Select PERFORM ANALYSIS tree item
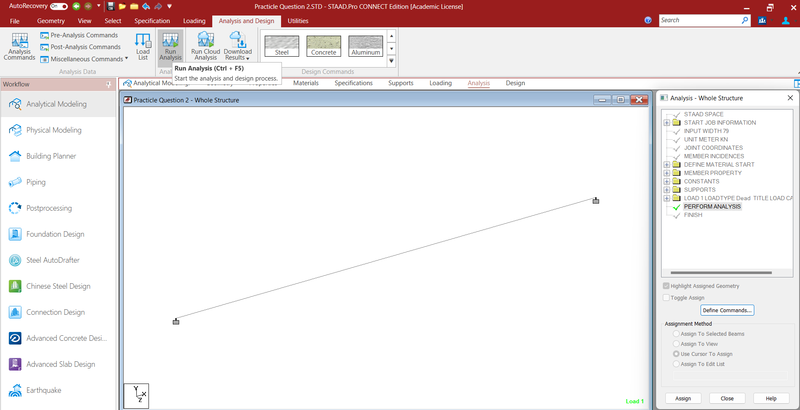Image resolution: width=800 pixels, height=410 pixels. [x=712, y=207]
